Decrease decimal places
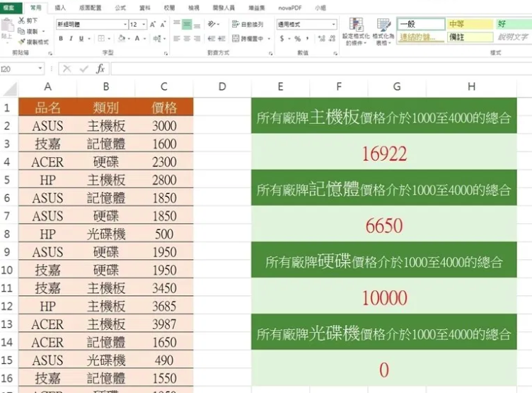The height and width of the screenshot is (393, 532). click(x=332, y=38)
